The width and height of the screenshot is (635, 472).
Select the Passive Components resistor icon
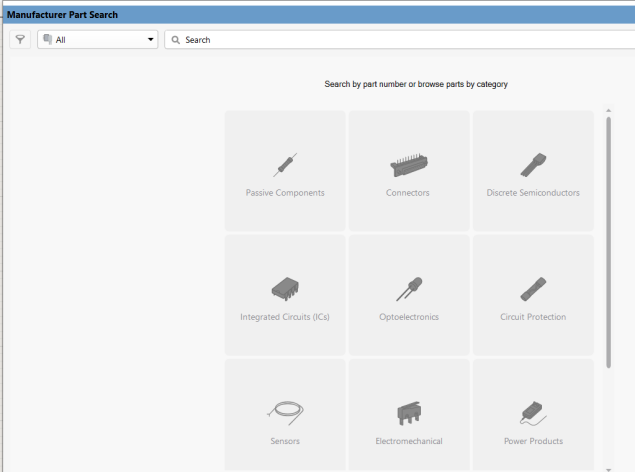(285, 164)
